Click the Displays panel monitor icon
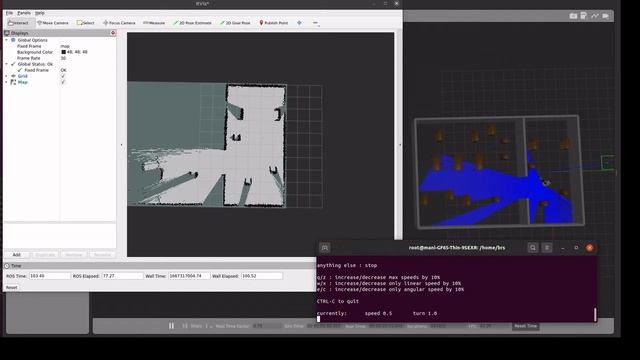 (x=7, y=33)
